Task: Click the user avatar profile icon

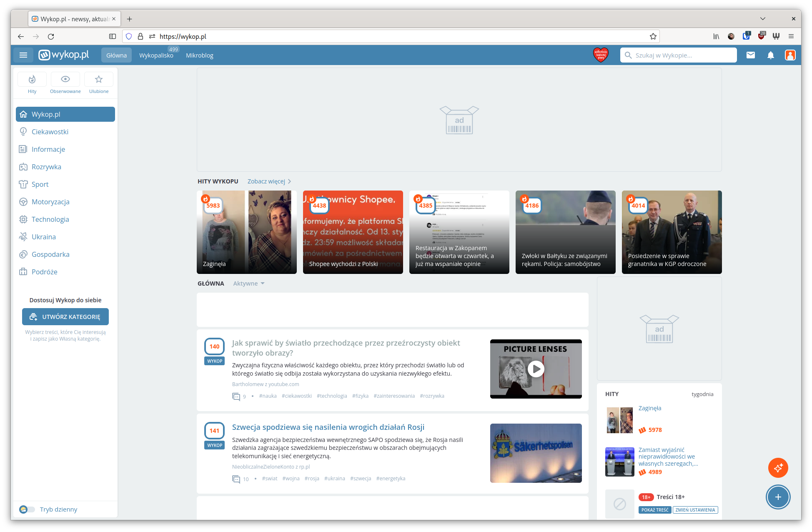Action: 790,55
